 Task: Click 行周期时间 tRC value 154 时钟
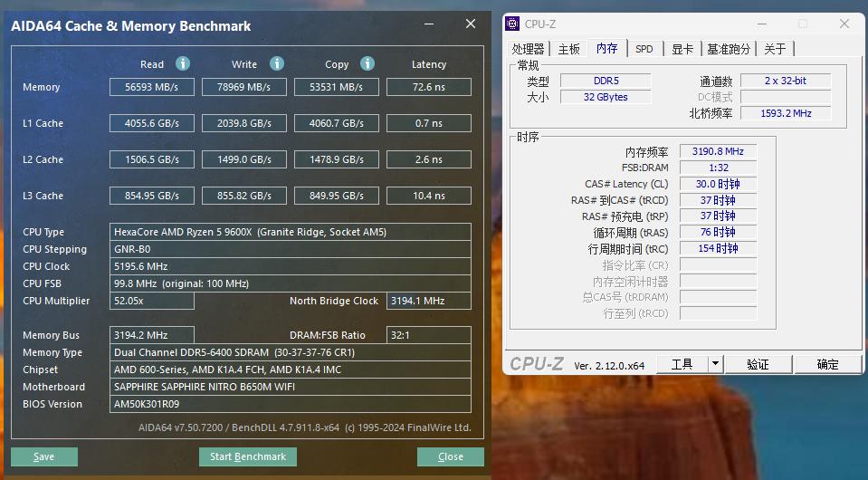click(x=718, y=248)
